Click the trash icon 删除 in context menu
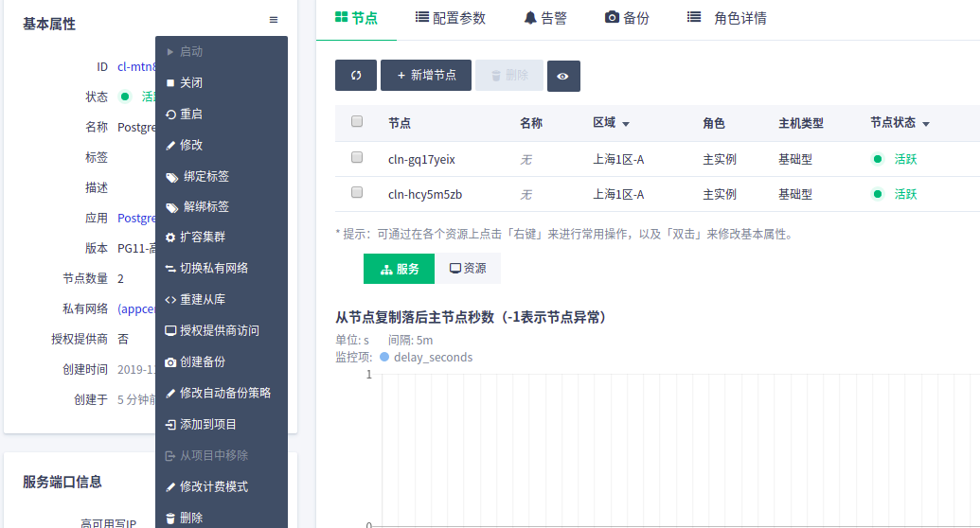This screenshot has width=980, height=528. [170, 518]
